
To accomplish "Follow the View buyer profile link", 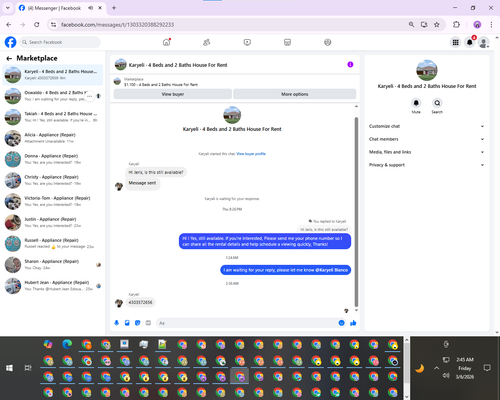I will tap(251, 154).
